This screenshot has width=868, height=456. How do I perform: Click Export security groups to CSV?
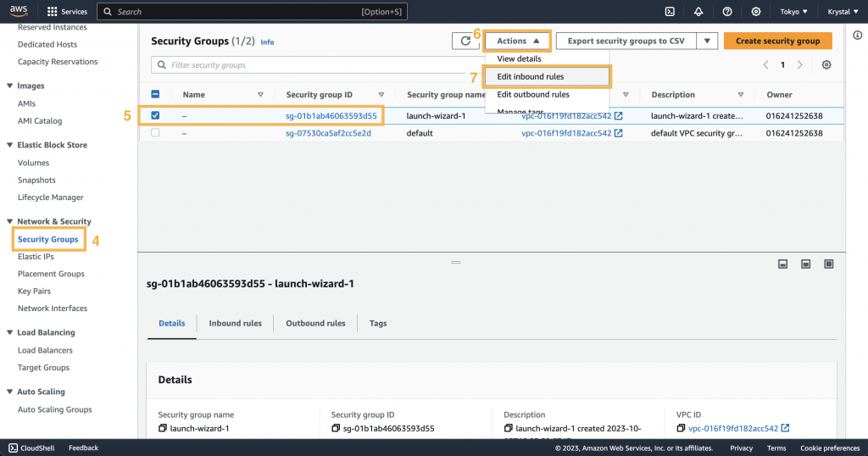[x=626, y=41]
